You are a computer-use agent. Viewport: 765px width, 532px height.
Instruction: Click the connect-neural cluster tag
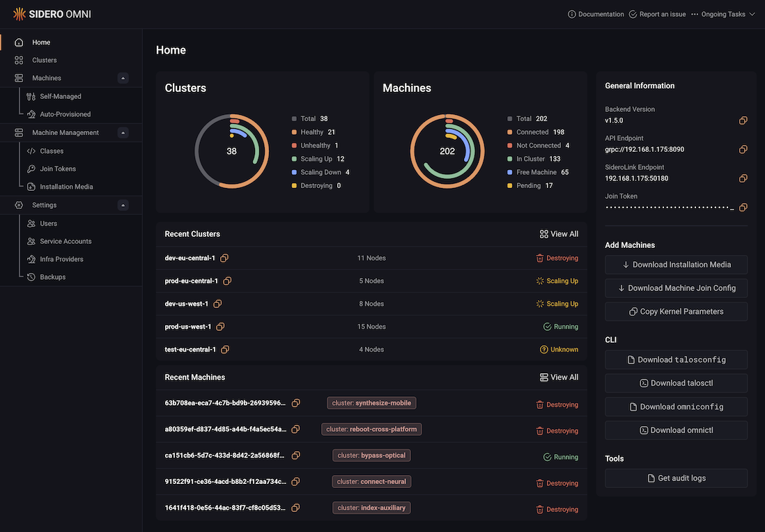point(371,482)
